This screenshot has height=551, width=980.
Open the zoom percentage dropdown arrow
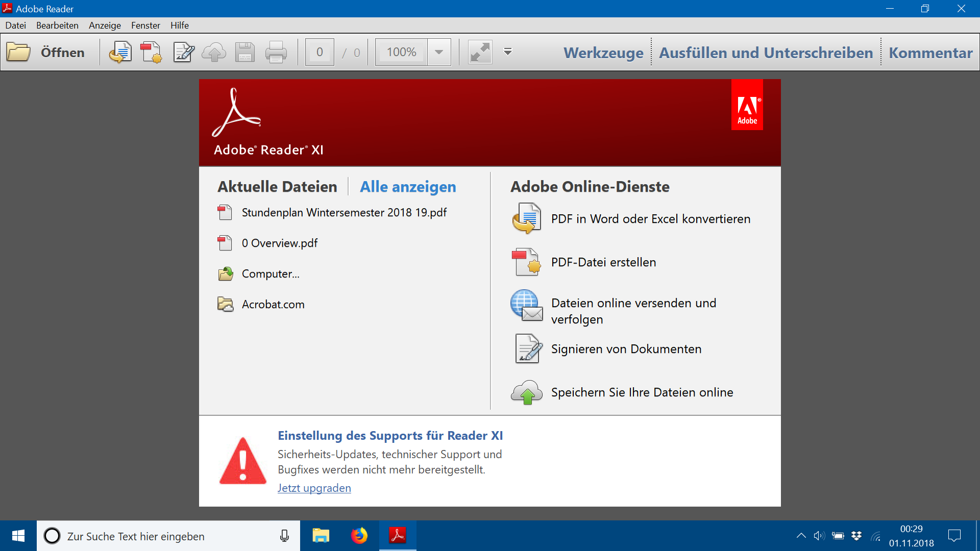pos(439,52)
